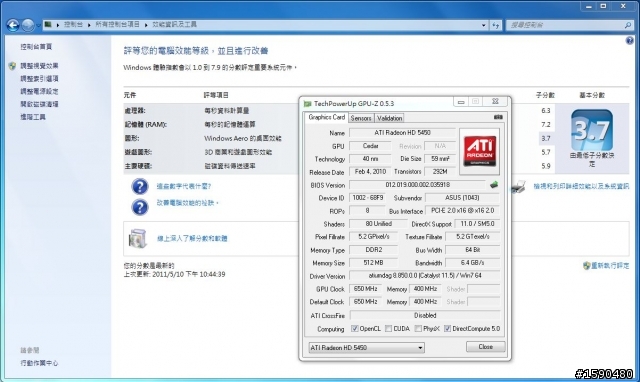Click the GPU Clock 650 MHz value

(366, 289)
